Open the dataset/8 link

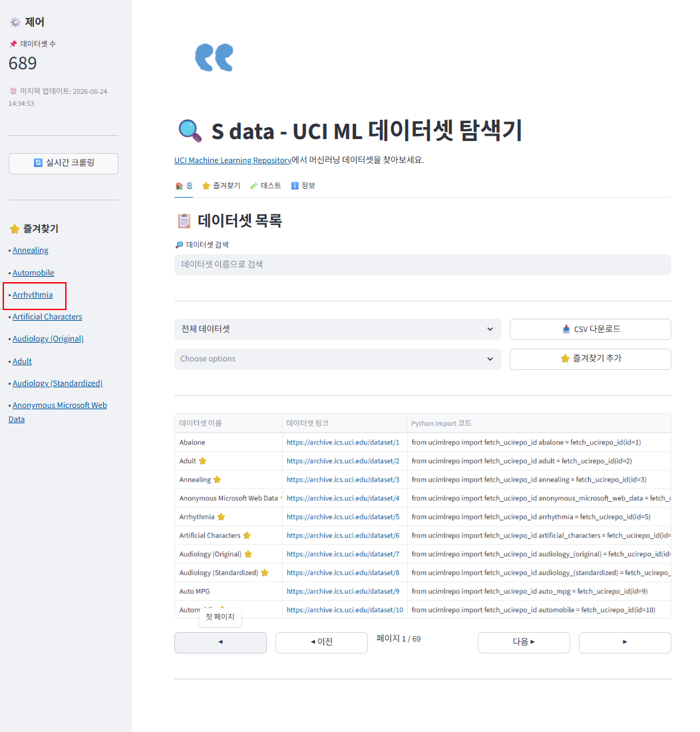[343, 573]
